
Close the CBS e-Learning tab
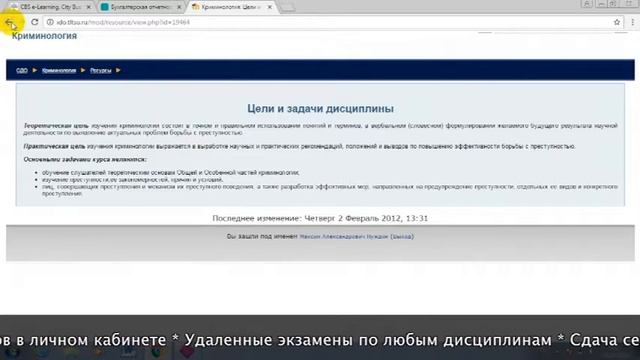(89, 7)
